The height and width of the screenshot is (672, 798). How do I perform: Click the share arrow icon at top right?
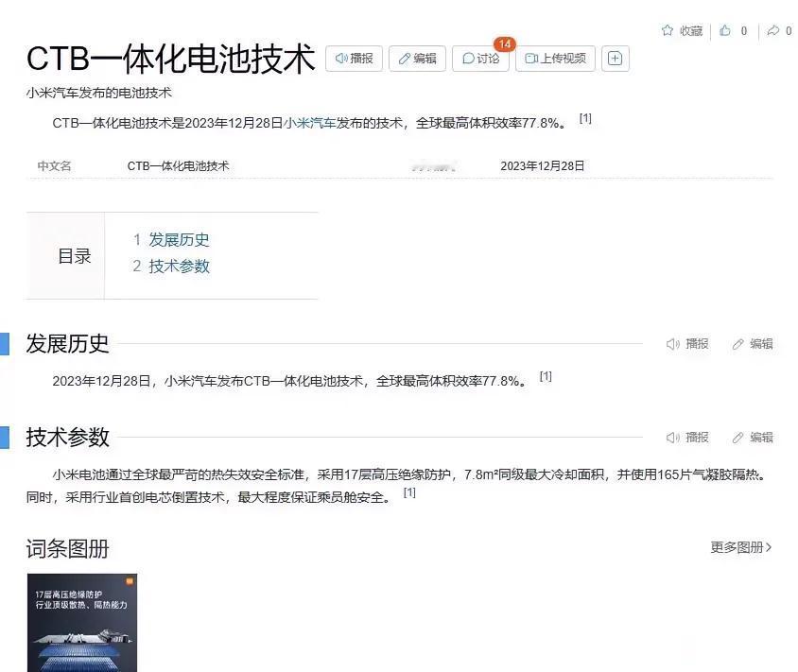pos(773,30)
